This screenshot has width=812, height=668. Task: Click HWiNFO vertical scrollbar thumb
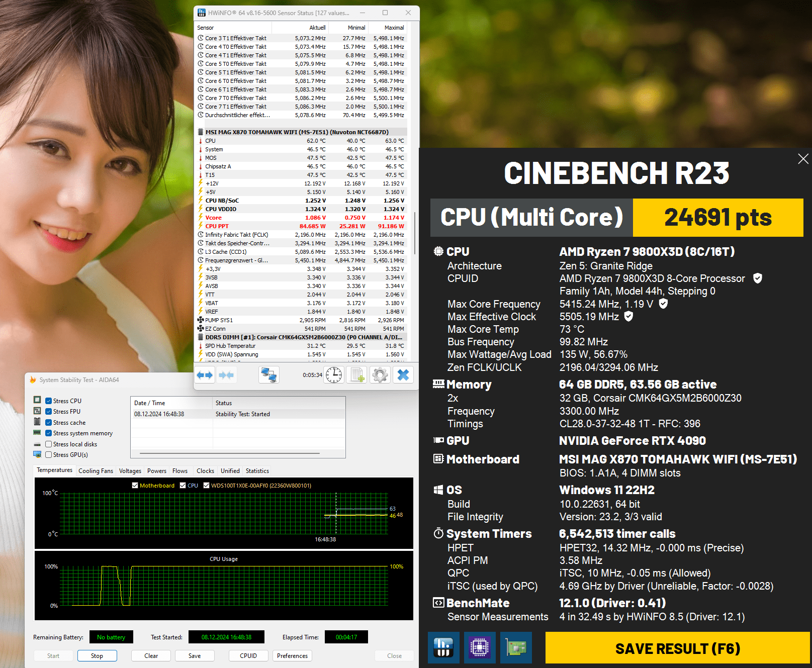point(414,233)
